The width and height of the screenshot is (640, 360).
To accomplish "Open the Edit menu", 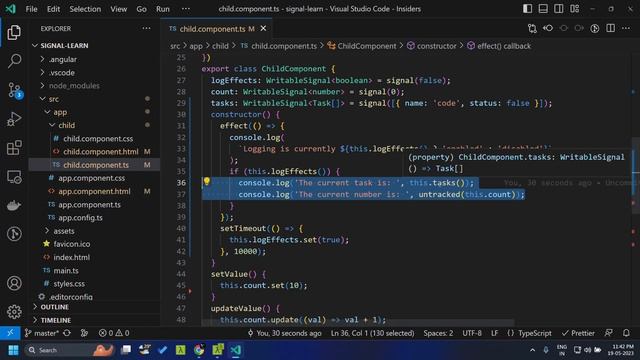I will (x=53, y=9).
